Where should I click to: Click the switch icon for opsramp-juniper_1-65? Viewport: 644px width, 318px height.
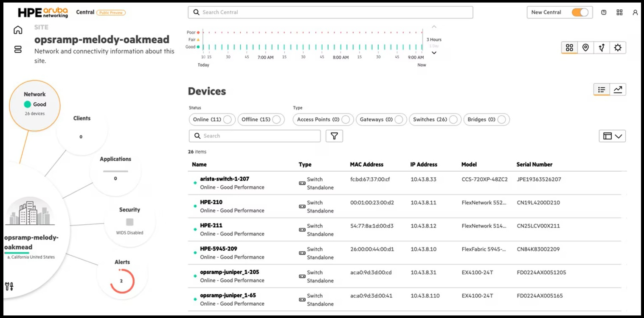tap(302, 300)
